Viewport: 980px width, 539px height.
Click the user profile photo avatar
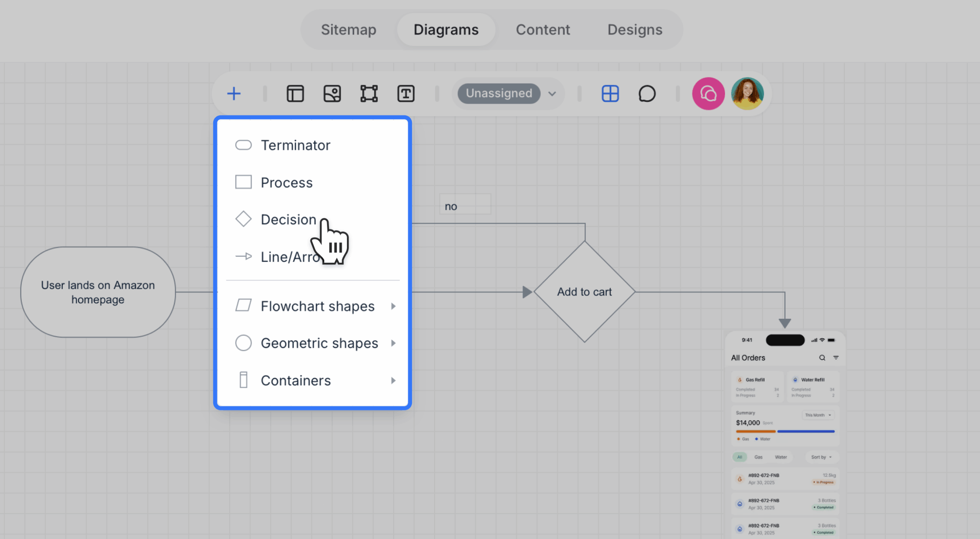(747, 94)
